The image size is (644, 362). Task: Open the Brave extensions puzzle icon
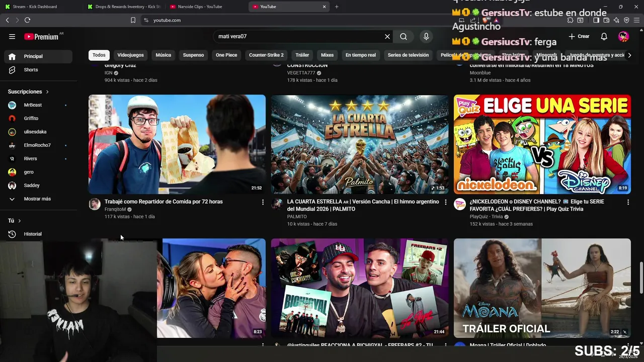(570, 20)
